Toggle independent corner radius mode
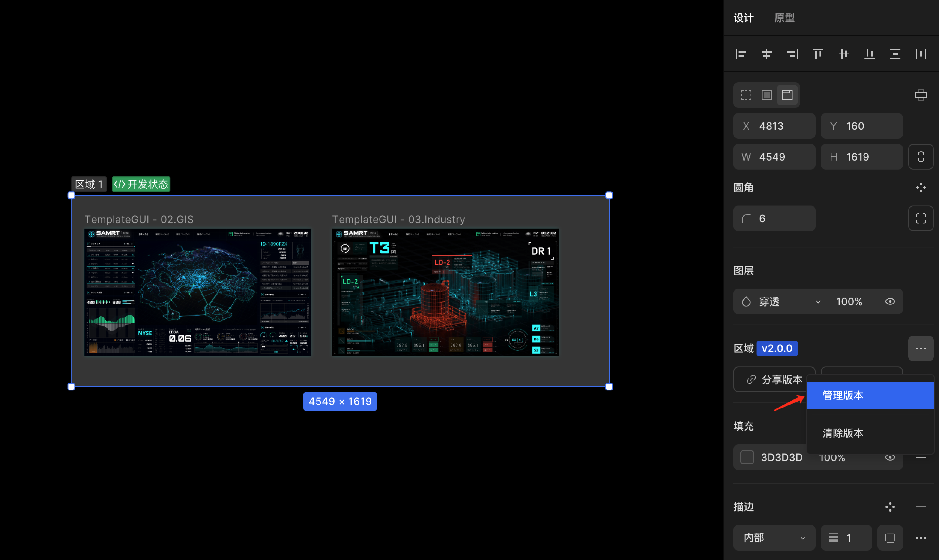 click(x=921, y=218)
